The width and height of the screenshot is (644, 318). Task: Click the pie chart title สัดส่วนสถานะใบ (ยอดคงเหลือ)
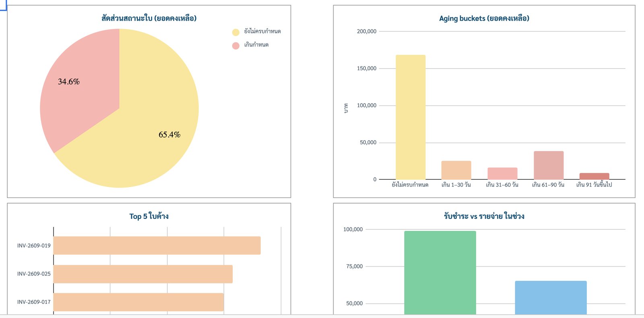[x=149, y=18]
